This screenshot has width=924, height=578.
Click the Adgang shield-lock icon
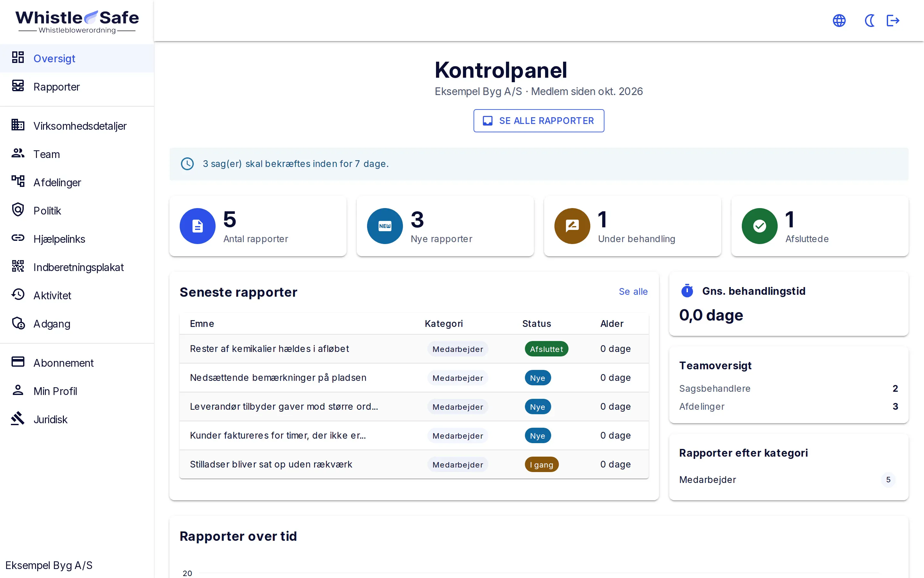pyautogui.click(x=18, y=323)
